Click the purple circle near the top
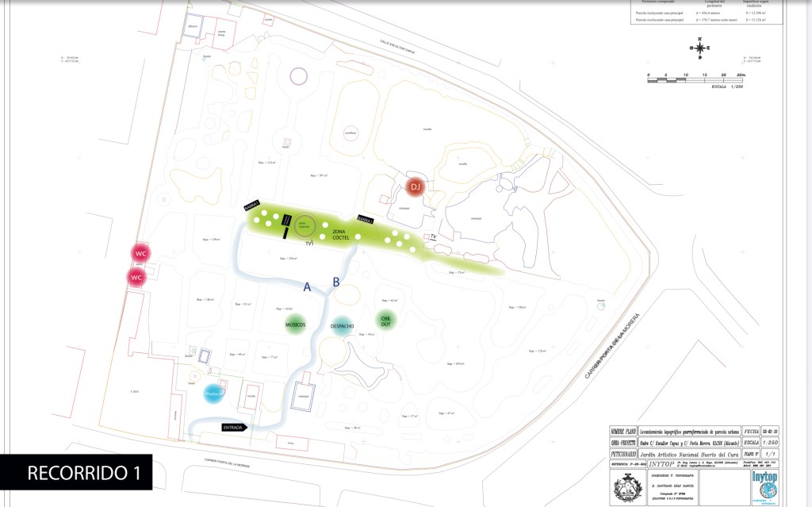Image resolution: width=812 pixels, height=507 pixels. click(299, 76)
